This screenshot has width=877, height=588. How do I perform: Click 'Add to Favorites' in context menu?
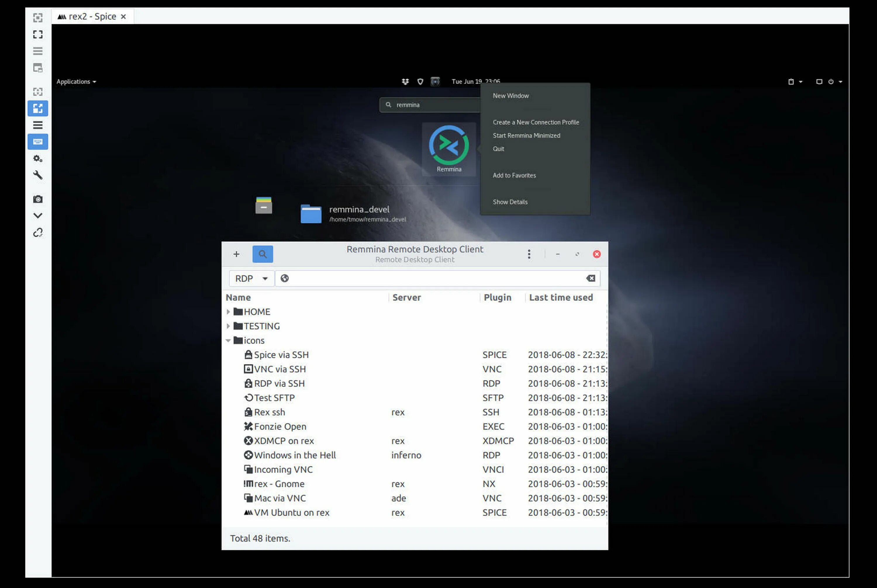(514, 175)
